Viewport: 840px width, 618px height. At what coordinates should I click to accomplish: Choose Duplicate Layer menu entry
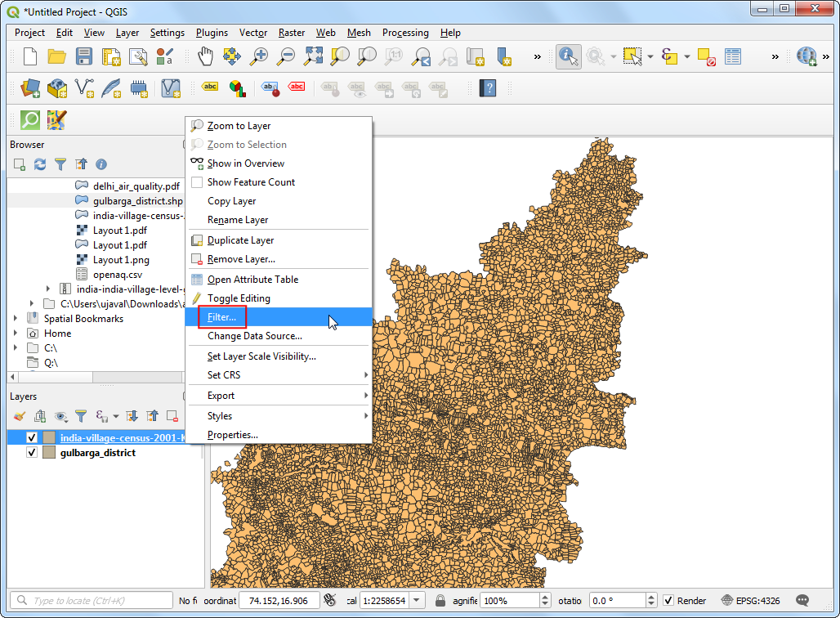coord(279,240)
